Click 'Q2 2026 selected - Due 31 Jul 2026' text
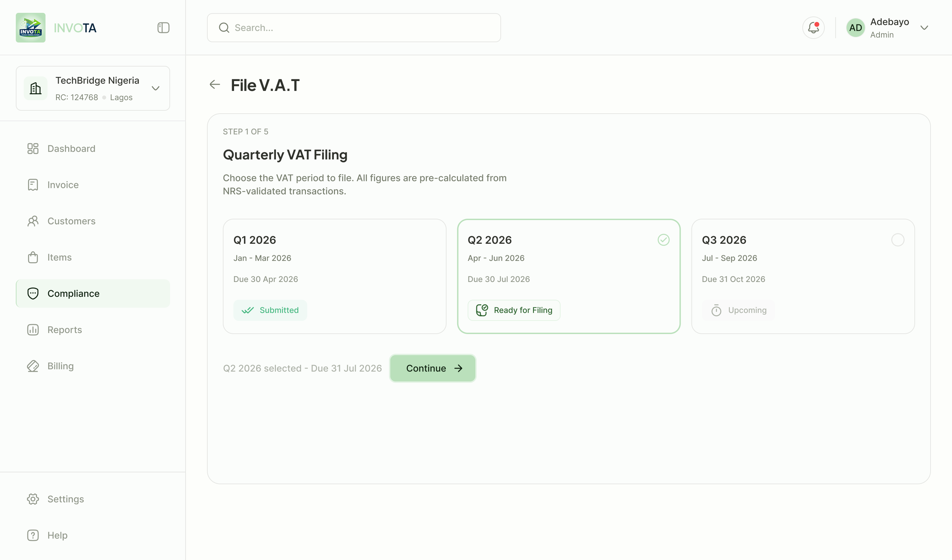The height and width of the screenshot is (560, 952). (x=303, y=368)
